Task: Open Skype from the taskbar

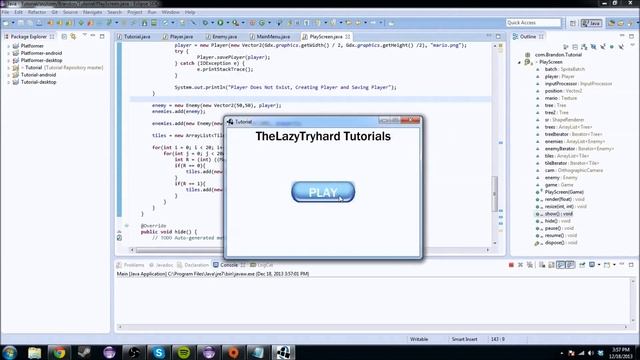Action: (x=159, y=352)
